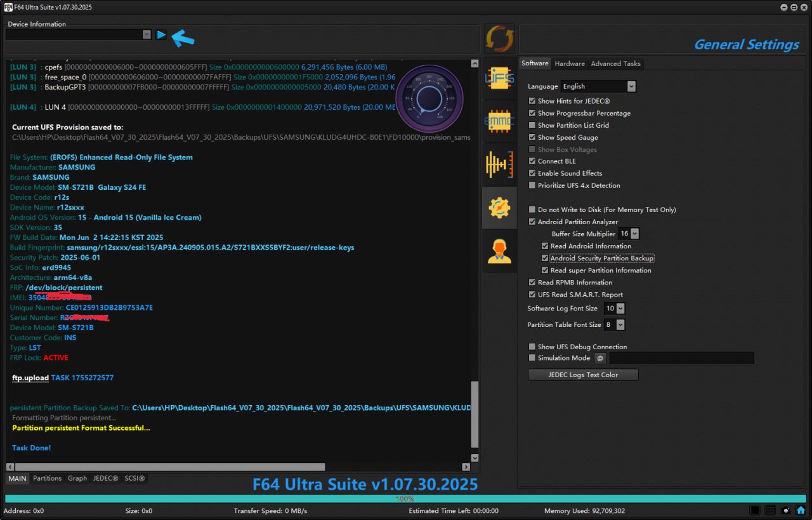The image size is (812, 520).
Task: Toggle Android Security Partition Backup
Action: (x=545, y=258)
